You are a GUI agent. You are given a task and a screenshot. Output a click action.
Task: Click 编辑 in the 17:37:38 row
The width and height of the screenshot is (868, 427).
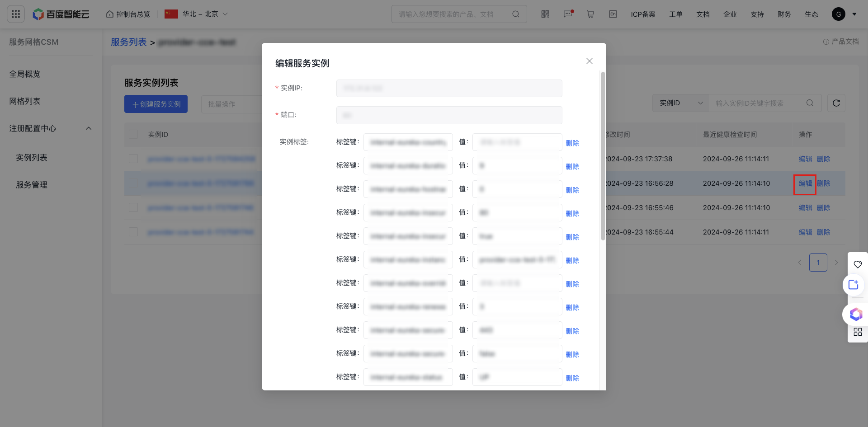point(806,159)
